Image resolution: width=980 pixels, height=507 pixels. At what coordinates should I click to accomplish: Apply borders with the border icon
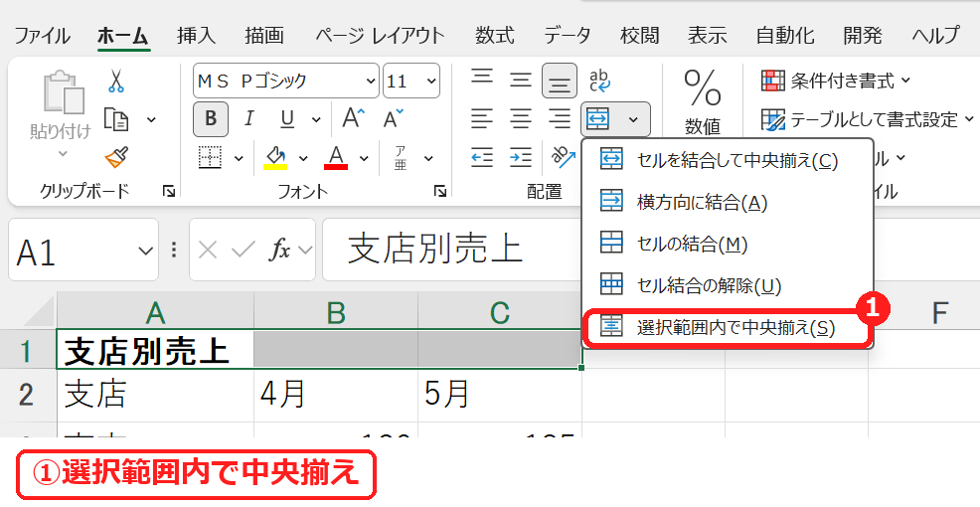pyautogui.click(x=210, y=157)
